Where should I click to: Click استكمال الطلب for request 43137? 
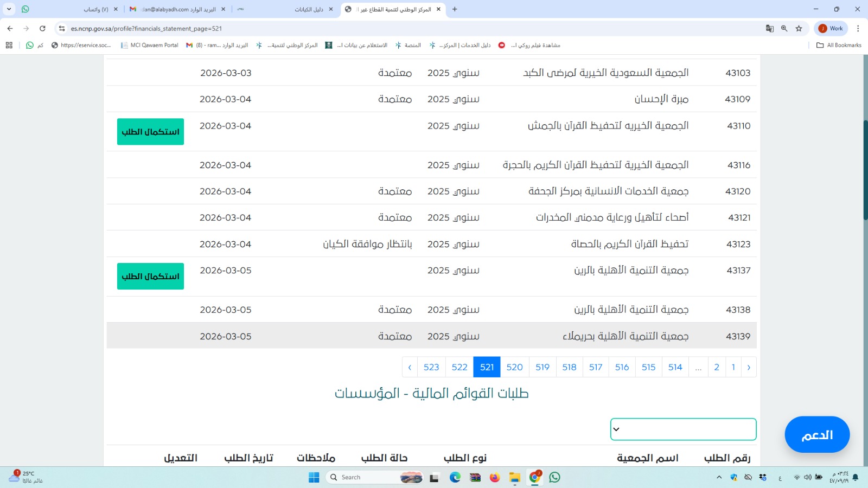click(x=150, y=276)
